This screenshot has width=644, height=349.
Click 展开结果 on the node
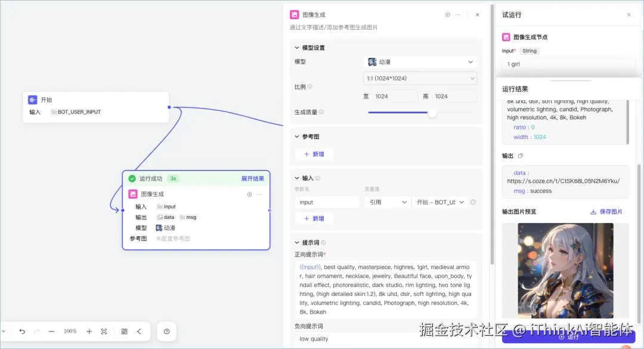click(x=253, y=178)
